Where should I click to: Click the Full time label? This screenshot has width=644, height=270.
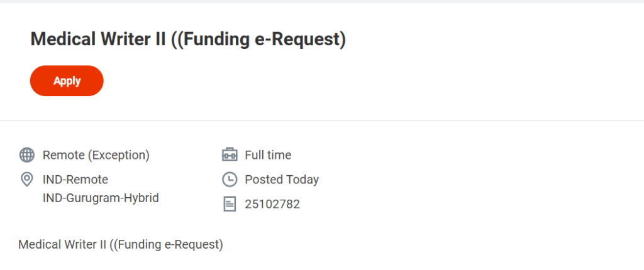click(x=268, y=155)
